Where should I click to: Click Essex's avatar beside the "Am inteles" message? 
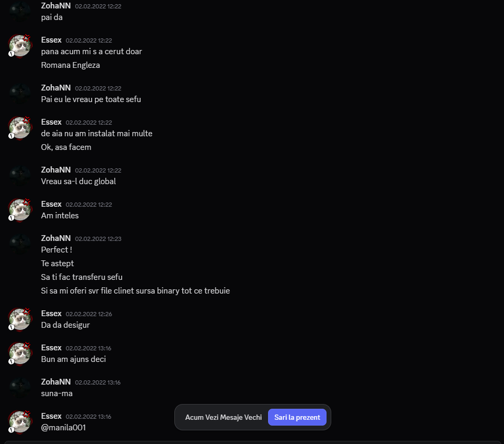click(x=20, y=210)
